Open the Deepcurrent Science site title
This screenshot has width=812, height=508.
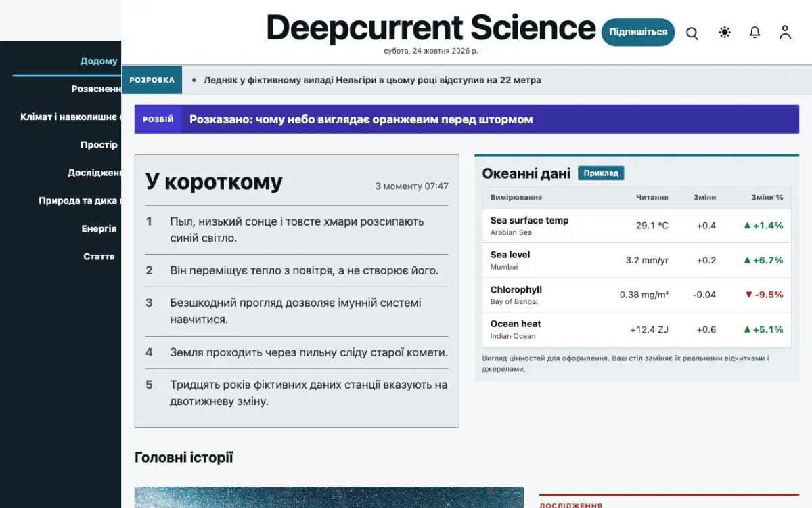431,28
